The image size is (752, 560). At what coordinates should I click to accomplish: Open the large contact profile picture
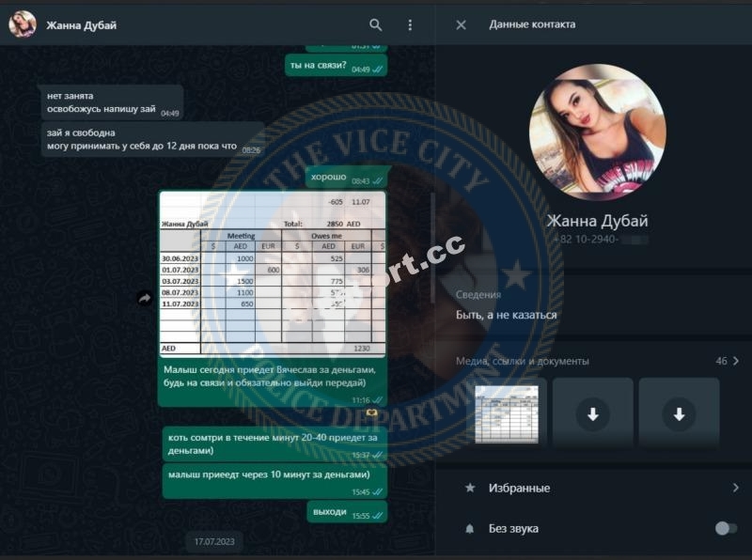click(x=597, y=132)
